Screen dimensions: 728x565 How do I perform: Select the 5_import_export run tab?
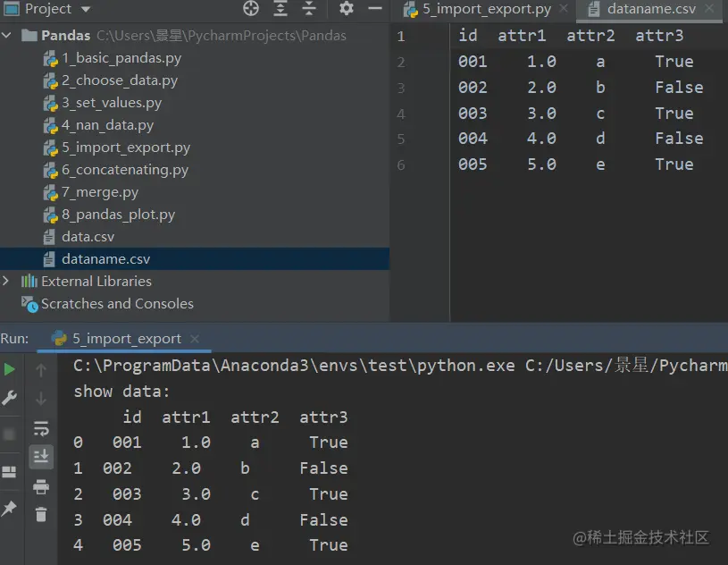[x=126, y=338]
